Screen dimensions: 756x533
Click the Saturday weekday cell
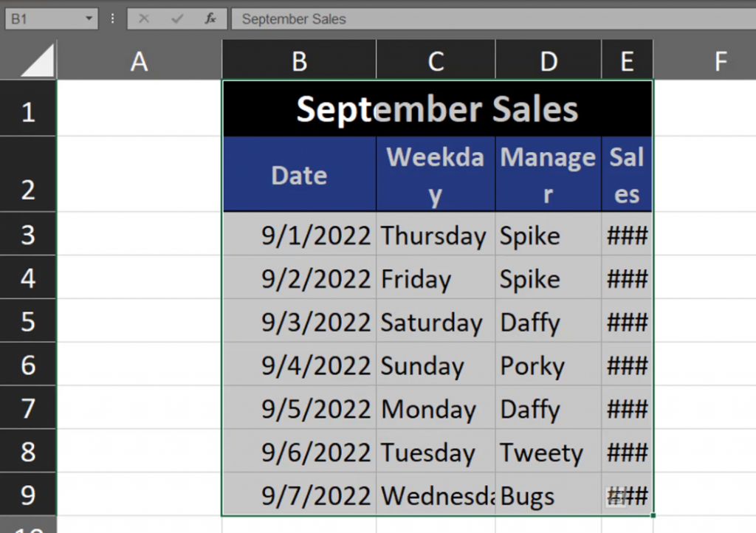tap(436, 323)
